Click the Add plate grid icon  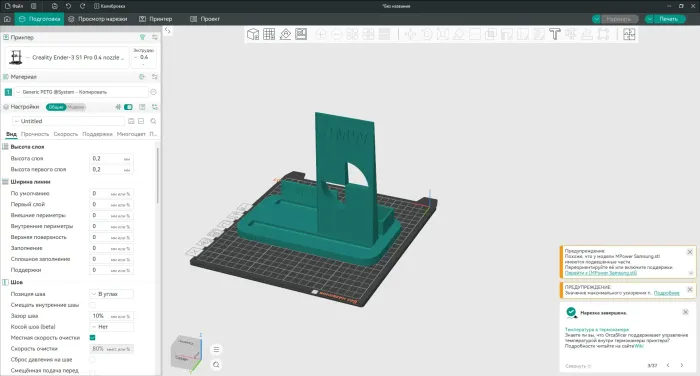269,34
